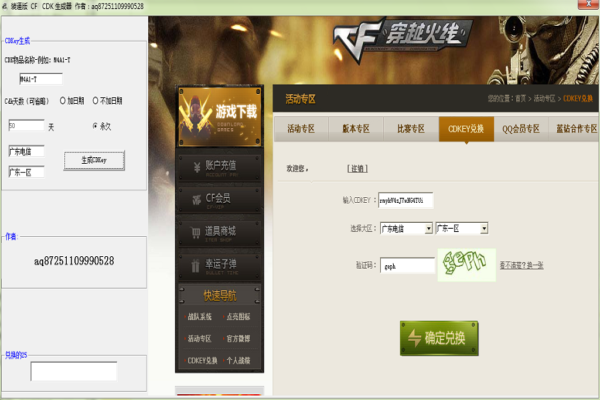
Task: Click the shopping cart icon beside 道具商城
Action: pos(196,233)
